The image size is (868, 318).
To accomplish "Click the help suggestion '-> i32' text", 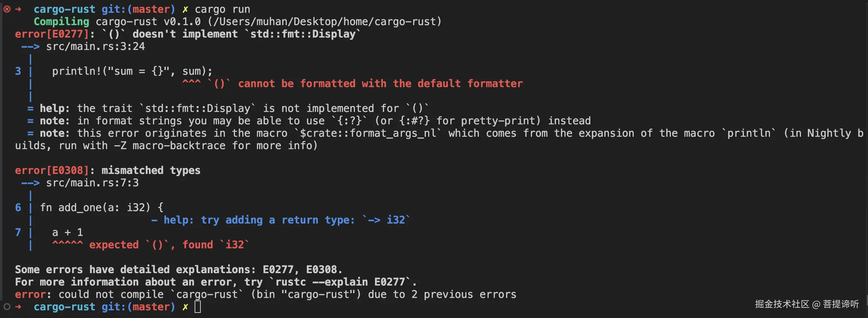I will [x=386, y=220].
